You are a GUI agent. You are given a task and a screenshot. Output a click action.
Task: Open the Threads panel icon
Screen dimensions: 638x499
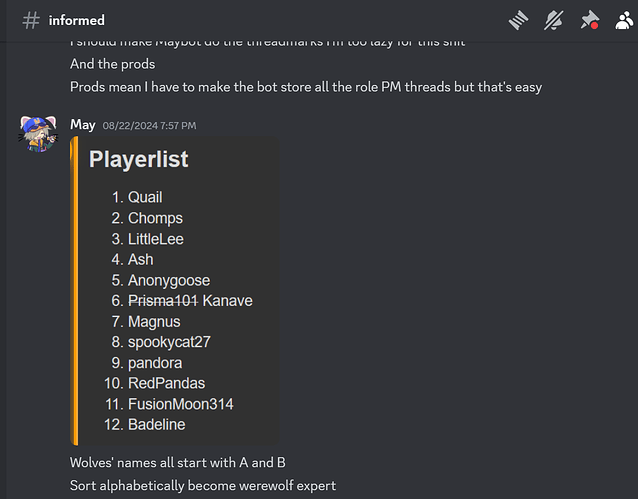[518, 20]
